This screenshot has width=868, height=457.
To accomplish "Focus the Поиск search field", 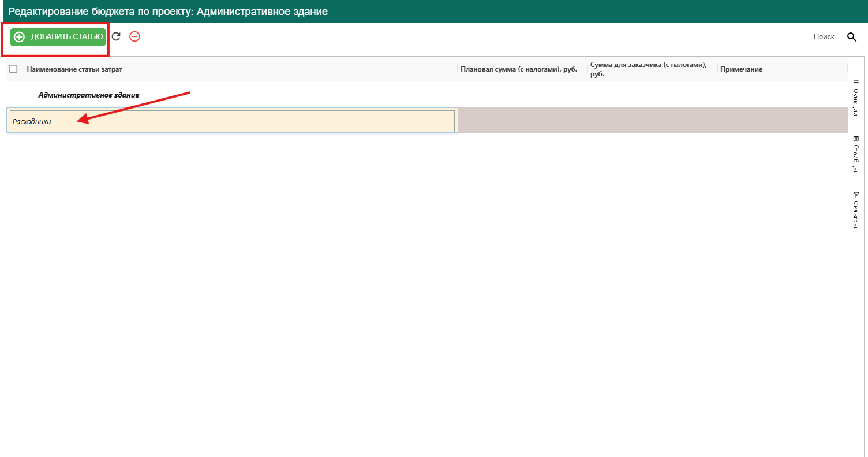I will (x=826, y=37).
